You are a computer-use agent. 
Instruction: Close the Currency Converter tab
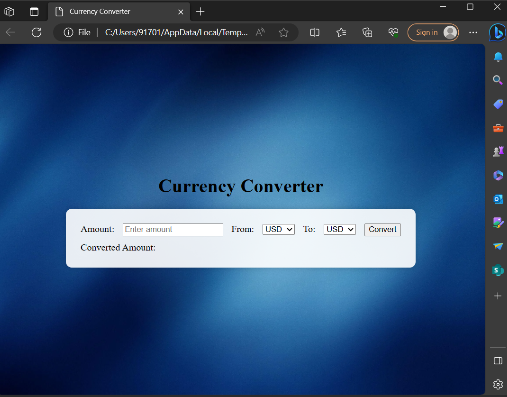pyautogui.click(x=181, y=12)
